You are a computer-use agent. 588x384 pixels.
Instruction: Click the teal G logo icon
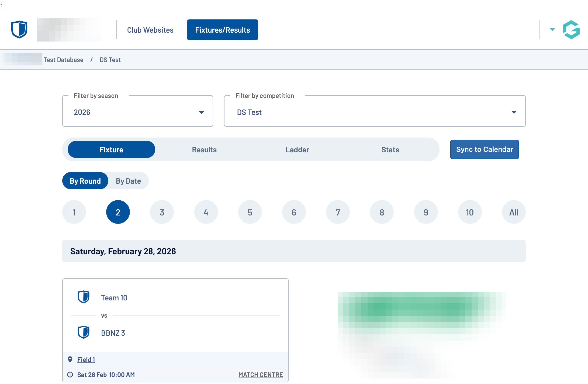(571, 30)
